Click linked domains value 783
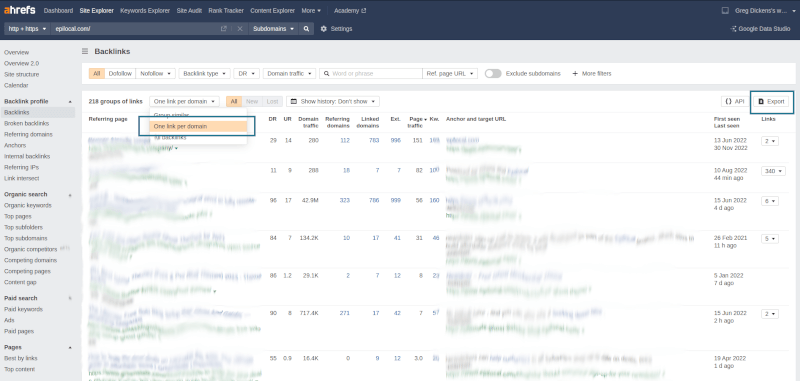 (x=373, y=140)
